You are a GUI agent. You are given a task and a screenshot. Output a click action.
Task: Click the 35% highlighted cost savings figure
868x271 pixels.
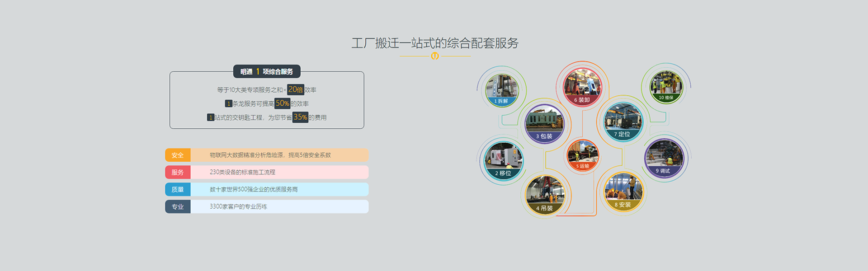[300, 117]
